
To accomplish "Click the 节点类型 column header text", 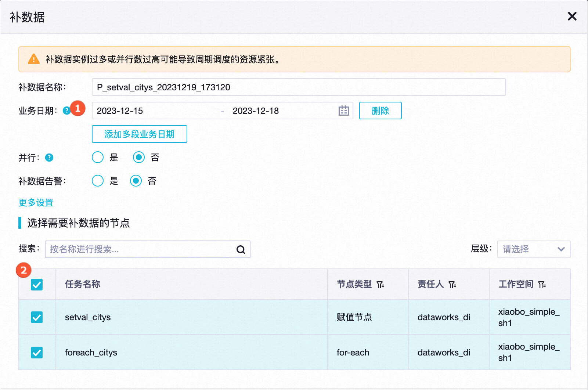I will coord(354,284).
